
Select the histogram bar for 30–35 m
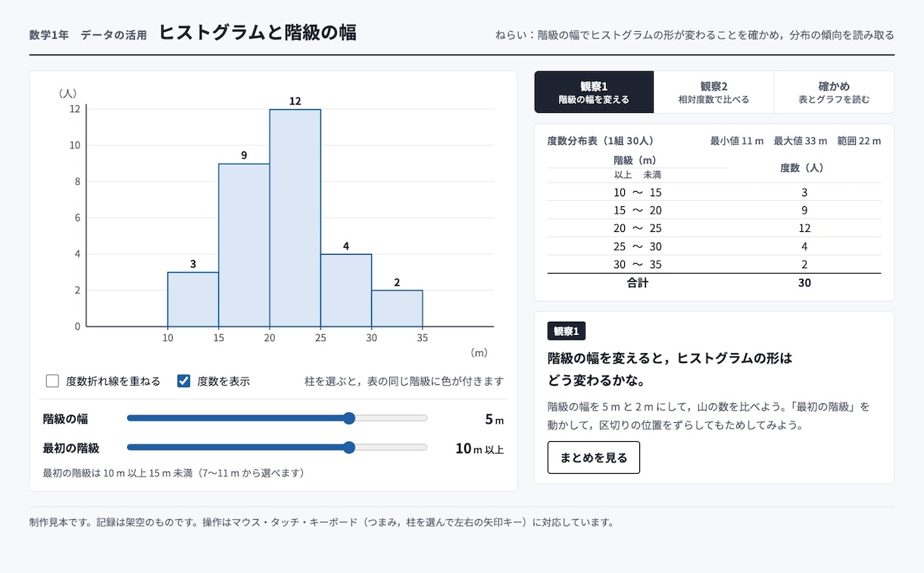click(397, 308)
